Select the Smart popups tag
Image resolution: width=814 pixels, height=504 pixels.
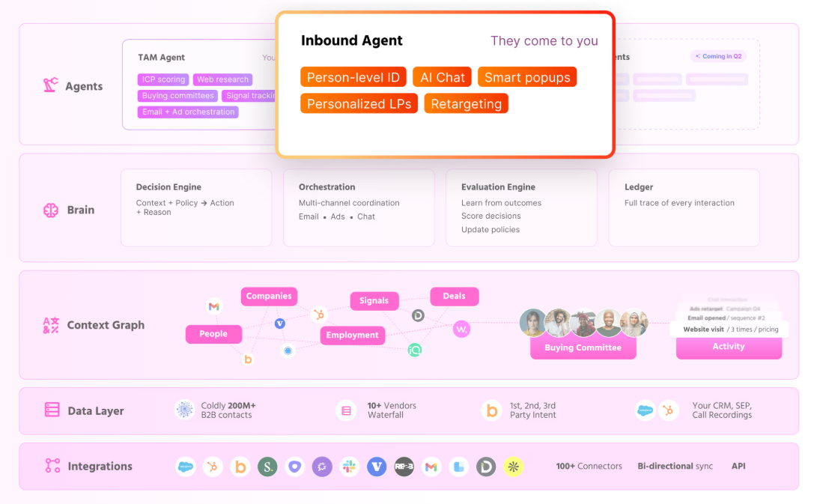(527, 77)
